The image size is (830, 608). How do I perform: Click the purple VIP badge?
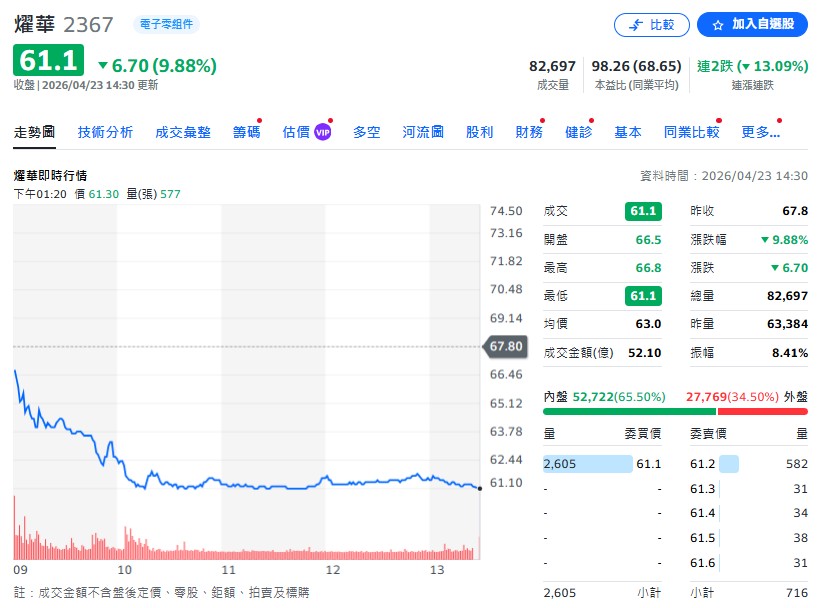[322, 132]
